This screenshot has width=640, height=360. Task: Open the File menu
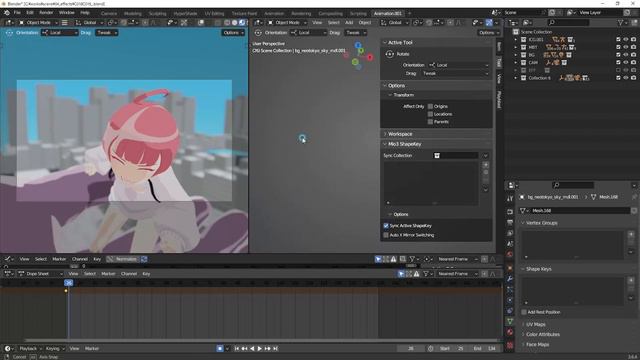(17, 13)
